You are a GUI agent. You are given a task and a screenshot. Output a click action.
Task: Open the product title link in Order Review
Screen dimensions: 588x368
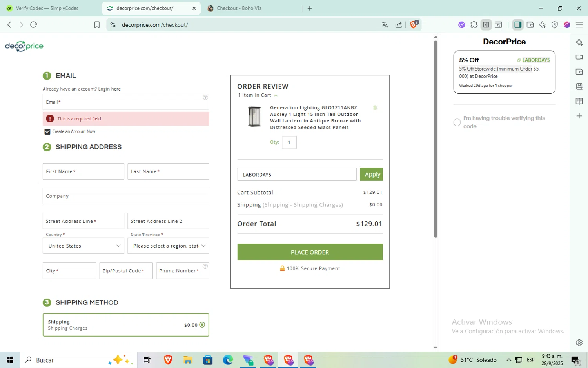click(x=316, y=117)
